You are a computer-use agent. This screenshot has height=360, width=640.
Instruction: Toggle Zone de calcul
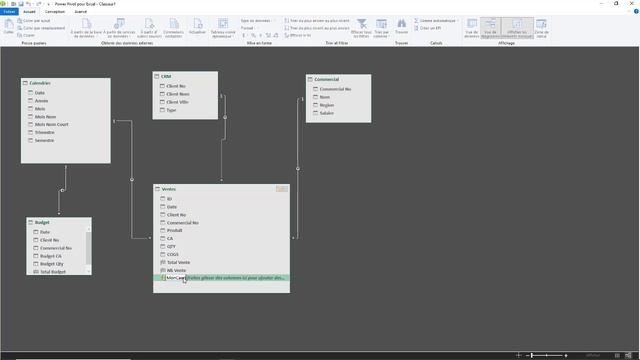pyautogui.click(x=541, y=28)
